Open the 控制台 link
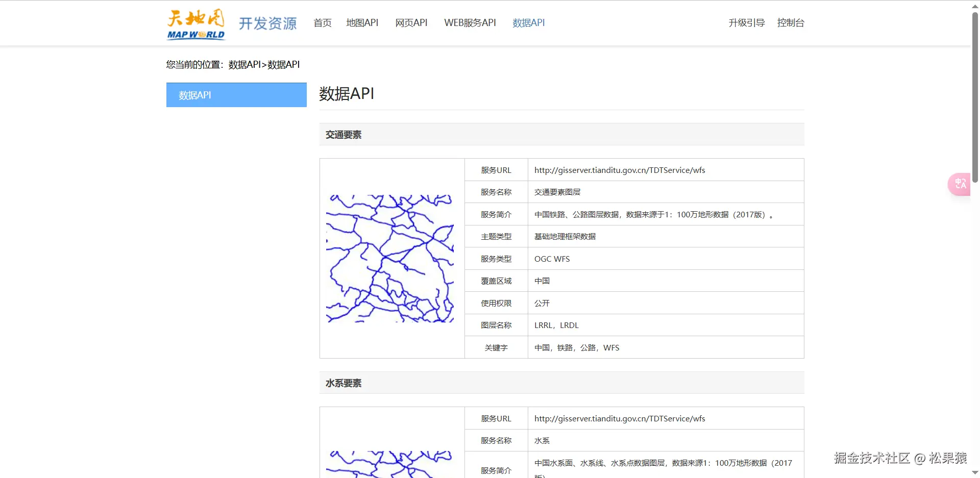 pyautogui.click(x=790, y=23)
